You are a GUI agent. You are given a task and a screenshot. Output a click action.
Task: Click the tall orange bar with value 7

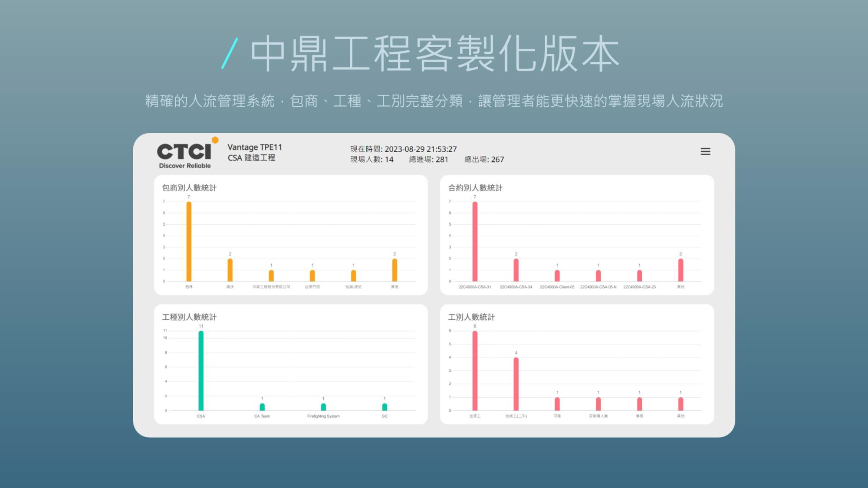tap(189, 241)
